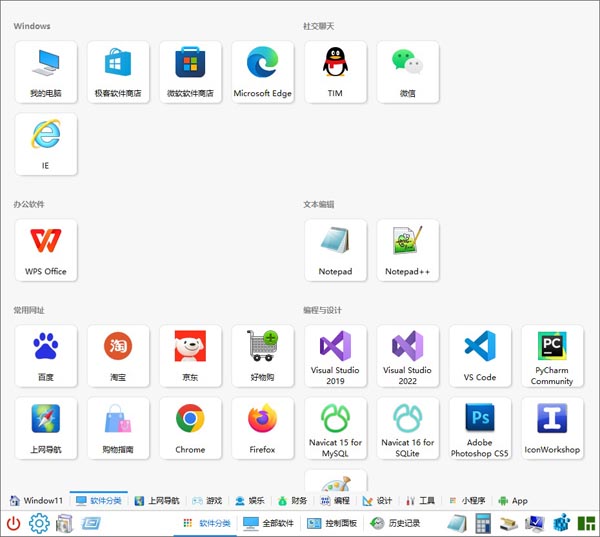
Task: Switch to 游戏 (Games) tab
Action: (x=207, y=501)
